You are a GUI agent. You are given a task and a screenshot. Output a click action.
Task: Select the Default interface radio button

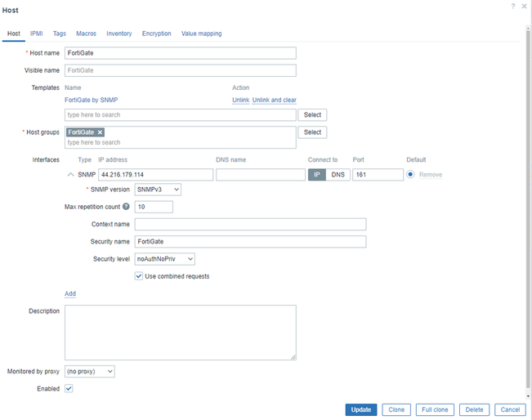tap(410, 174)
